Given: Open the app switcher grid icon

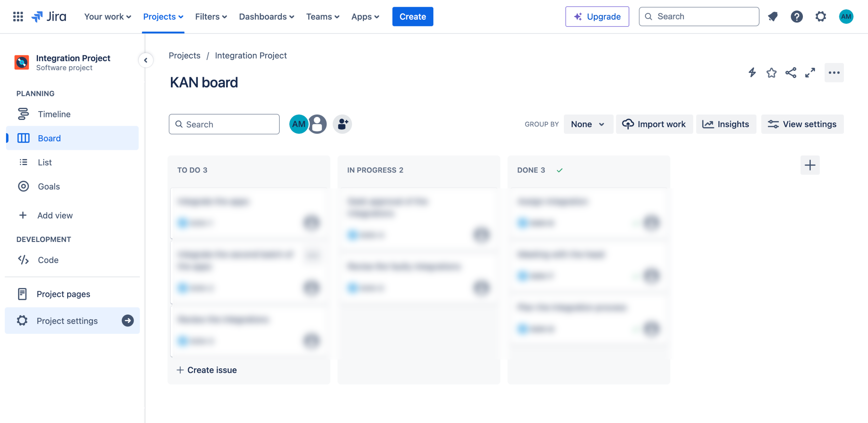Looking at the screenshot, I should pos(18,16).
